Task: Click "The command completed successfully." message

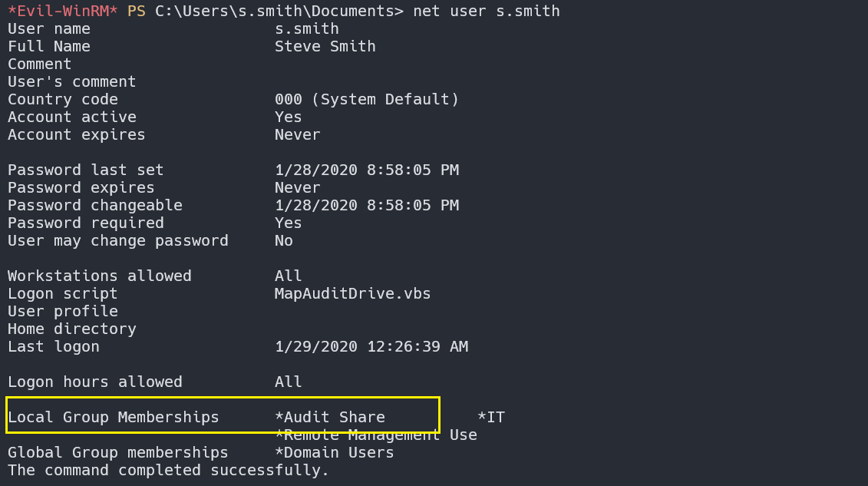Action: tap(168, 471)
